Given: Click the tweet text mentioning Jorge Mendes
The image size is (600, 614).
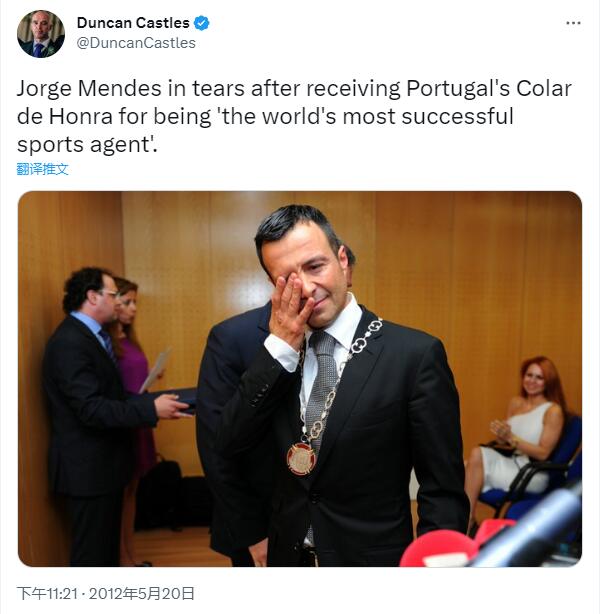Looking at the screenshot, I should 294,116.
